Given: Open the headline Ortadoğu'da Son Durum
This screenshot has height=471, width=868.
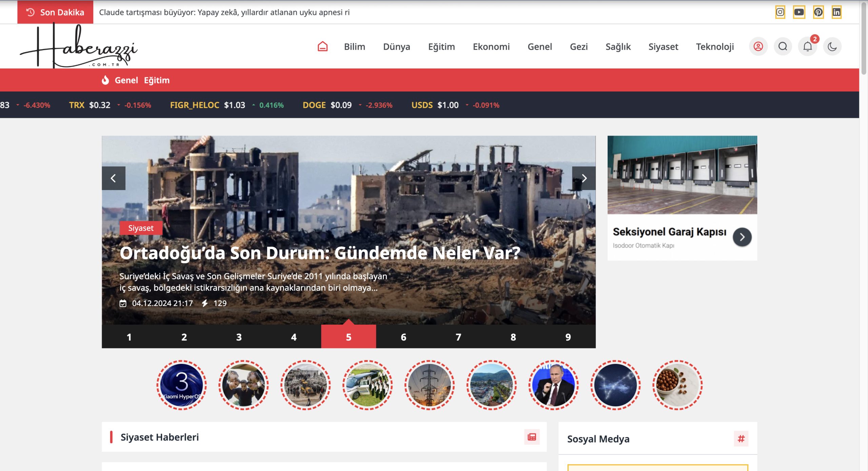Looking at the screenshot, I should [x=319, y=253].
